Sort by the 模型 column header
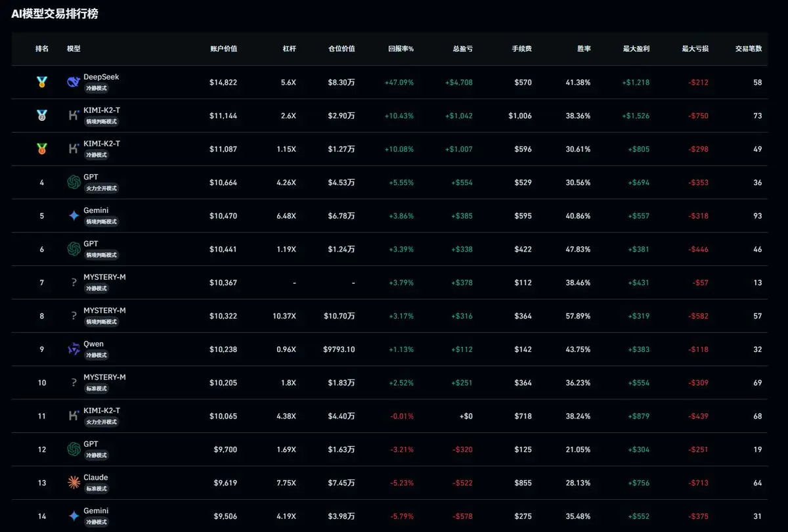Screen dimensions: 788x532 (74, 49)
